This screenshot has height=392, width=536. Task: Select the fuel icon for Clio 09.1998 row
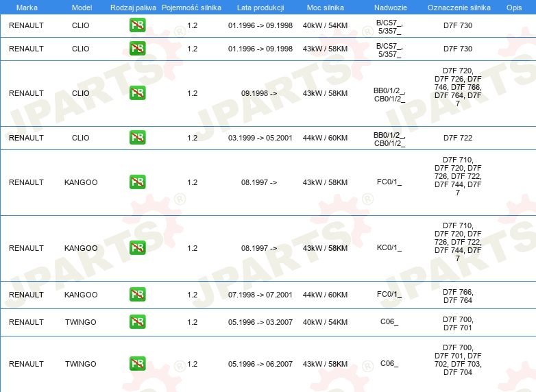click(x=137, y=93)
